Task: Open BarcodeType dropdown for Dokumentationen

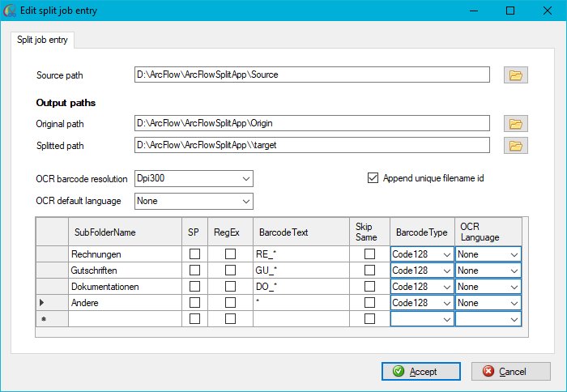Action: tap(422, 287)
